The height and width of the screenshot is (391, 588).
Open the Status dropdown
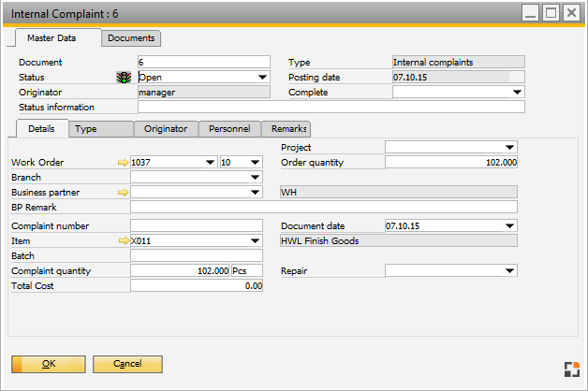[x=262, y=78]
